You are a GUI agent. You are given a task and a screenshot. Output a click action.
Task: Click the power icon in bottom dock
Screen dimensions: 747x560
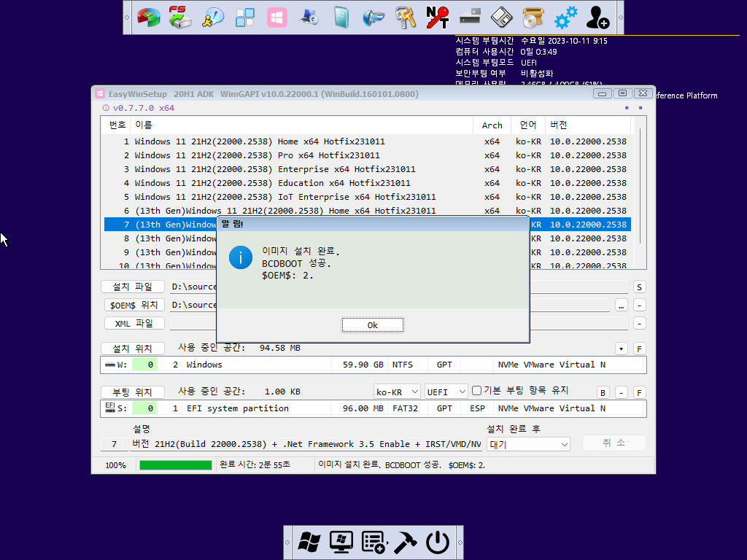pos(438,542)
